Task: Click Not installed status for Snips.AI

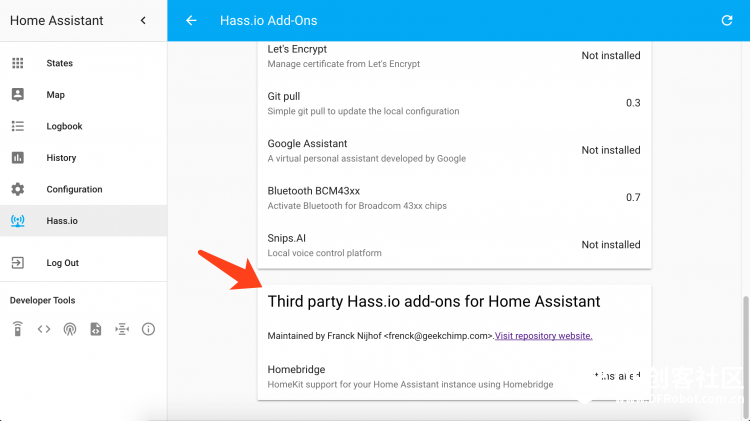Action: (611, 244)
